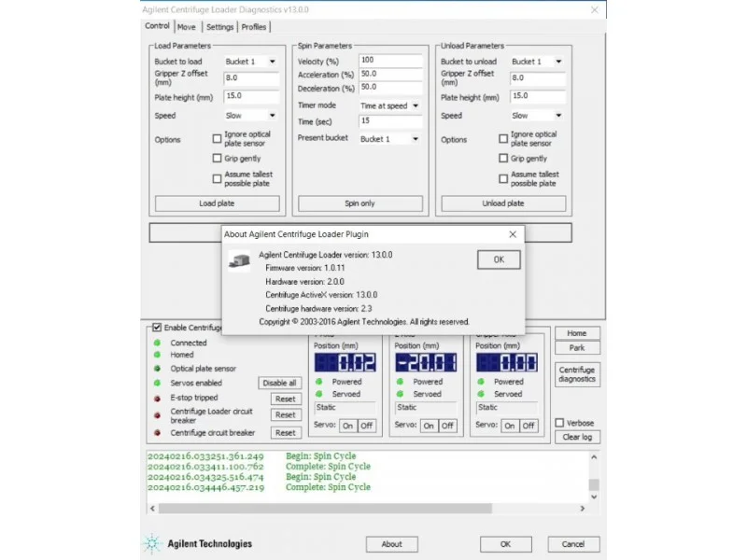
Task: Turn servo On for gripper axis (0.00)
Action: (510, 426)
